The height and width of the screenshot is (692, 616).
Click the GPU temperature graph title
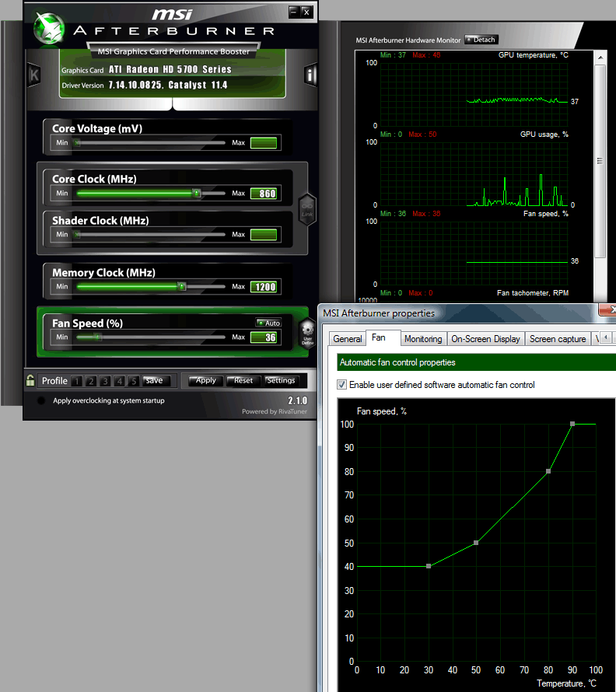pos(534,55)
